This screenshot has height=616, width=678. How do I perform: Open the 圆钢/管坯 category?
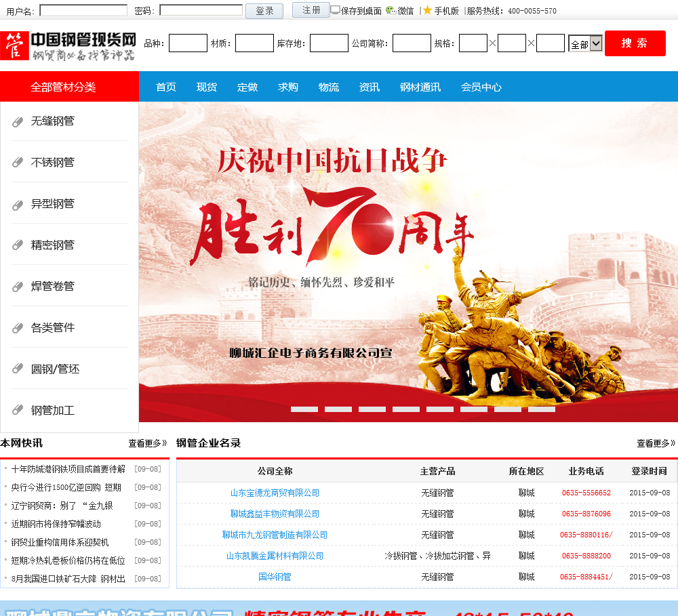[x=56, y=369]
